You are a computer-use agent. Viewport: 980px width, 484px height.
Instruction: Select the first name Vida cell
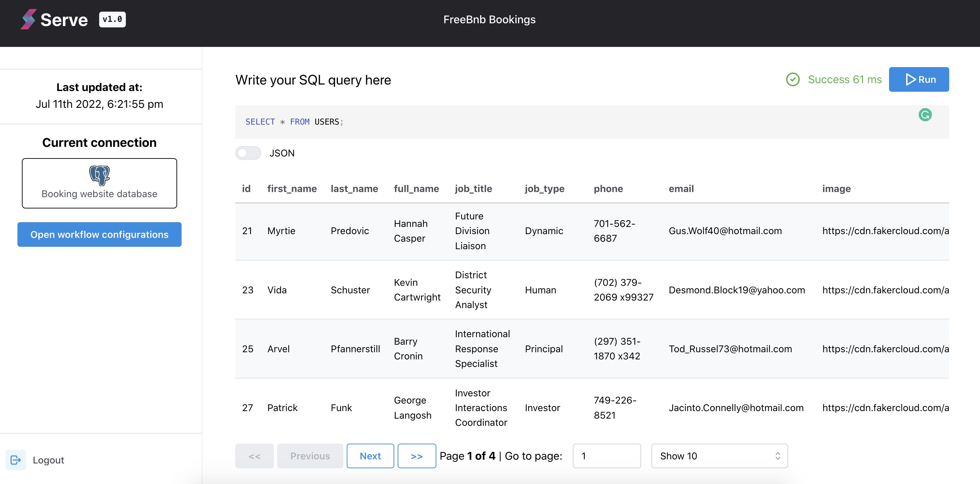[x=277, y=290]
